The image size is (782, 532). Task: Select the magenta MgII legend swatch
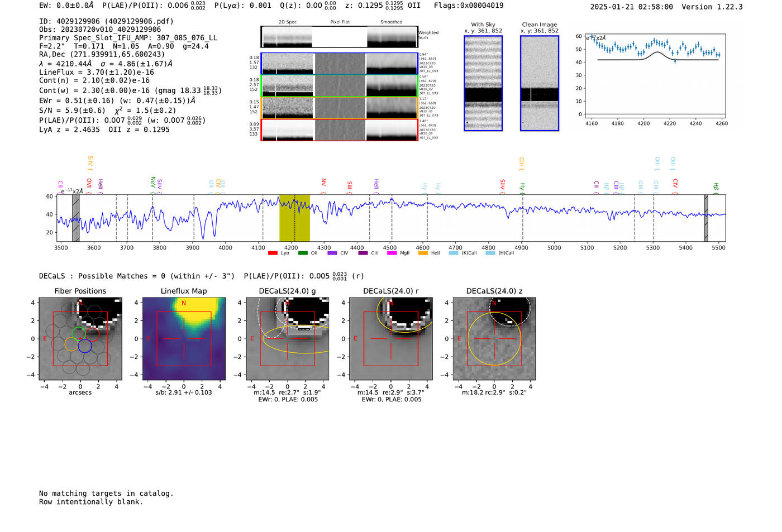point(392,253)
